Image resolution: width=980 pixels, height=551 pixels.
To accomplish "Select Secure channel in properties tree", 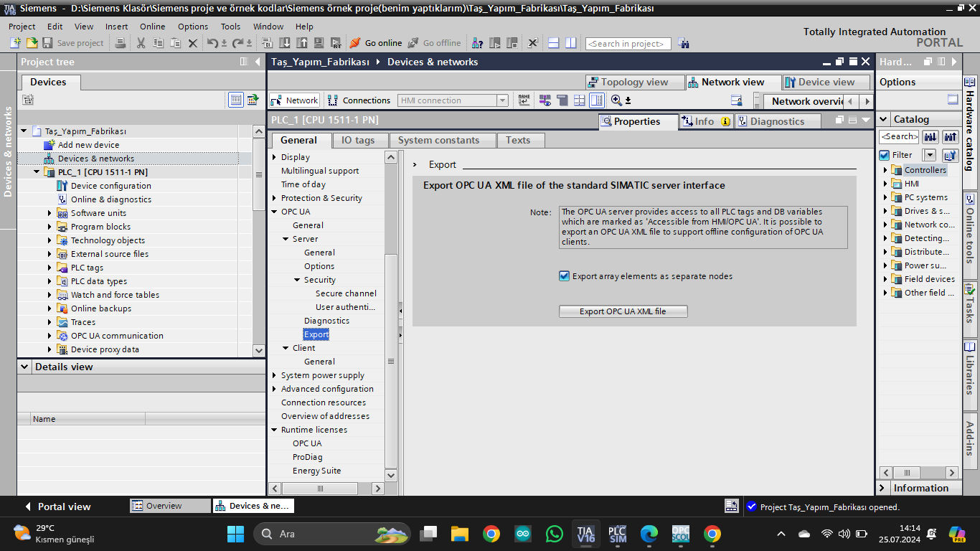I will pyautogui.click(x=346, y=293).
